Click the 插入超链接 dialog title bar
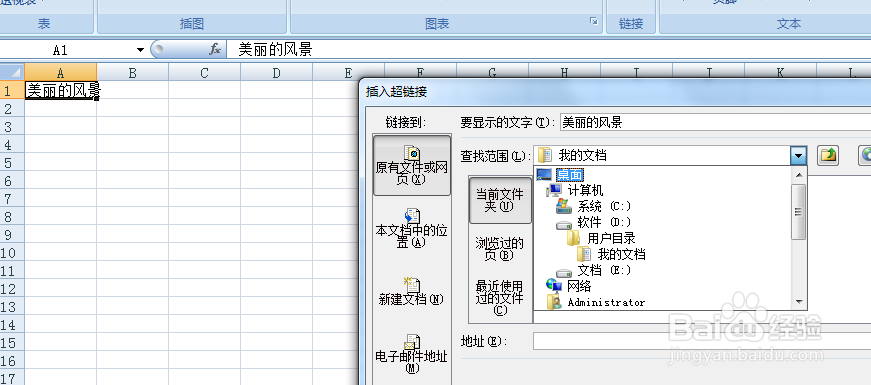This screenshot has height=385, width=871. pyautogui.click(x=615, y=92)
